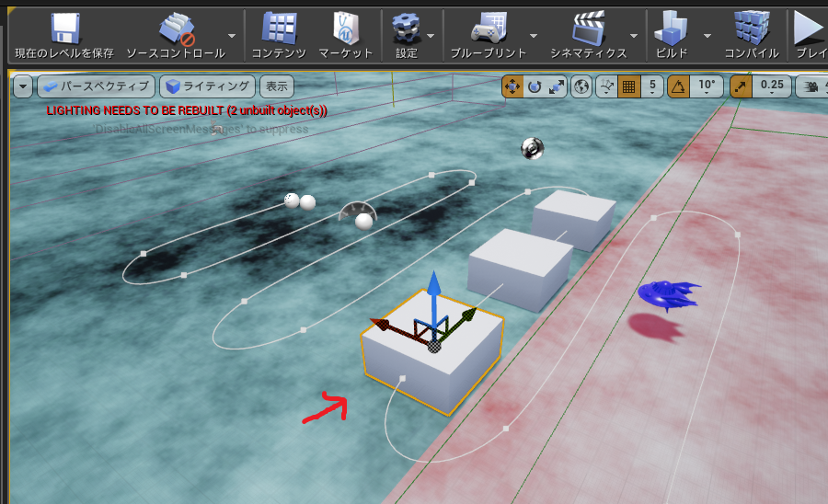The width and height of the screenshot is (828, 504).
Task: Select the sphere reflection capture actor
Action: tap(533, 148)
